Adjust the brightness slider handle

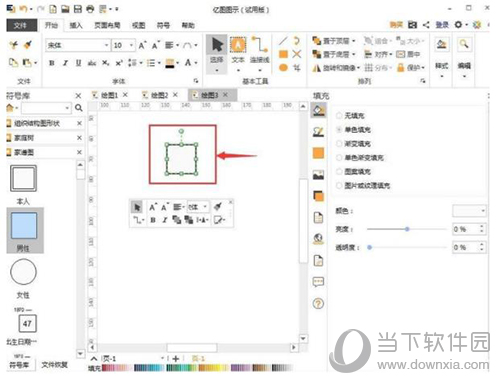coord(407,229)
